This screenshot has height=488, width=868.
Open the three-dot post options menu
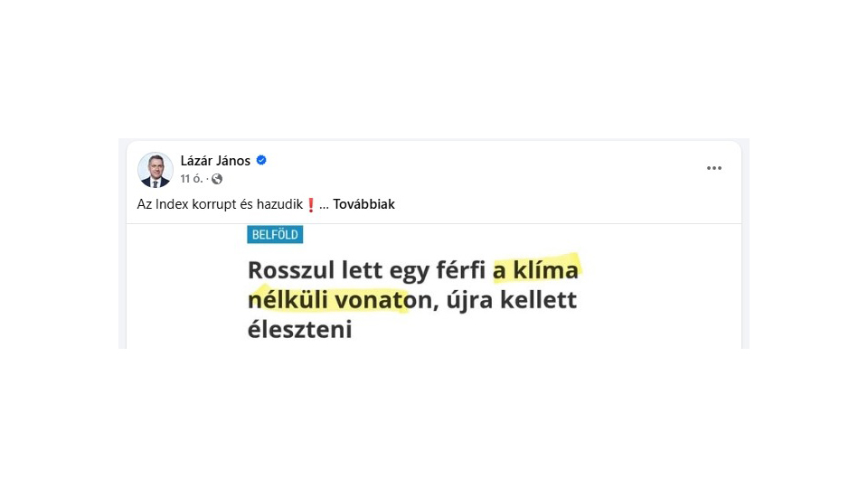714,168
